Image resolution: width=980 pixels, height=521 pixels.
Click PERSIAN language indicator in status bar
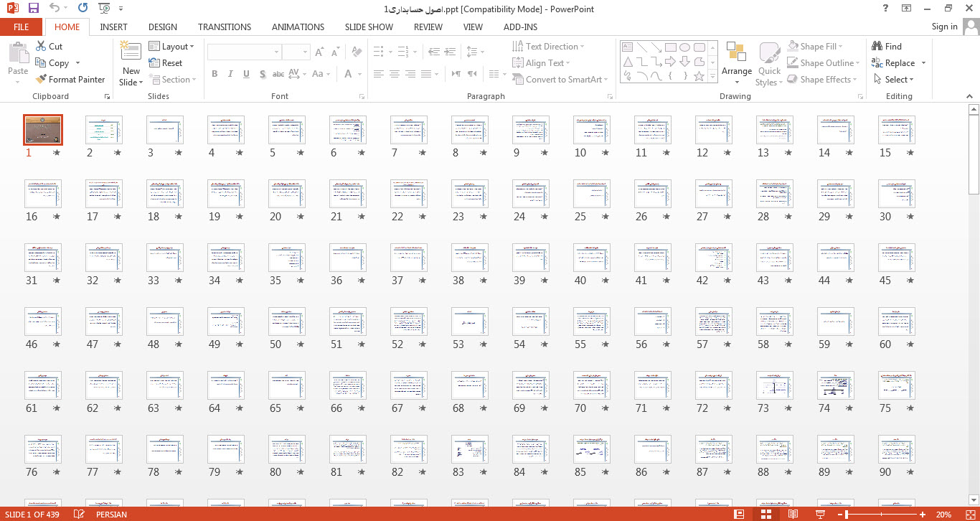[x=110, y=514]
